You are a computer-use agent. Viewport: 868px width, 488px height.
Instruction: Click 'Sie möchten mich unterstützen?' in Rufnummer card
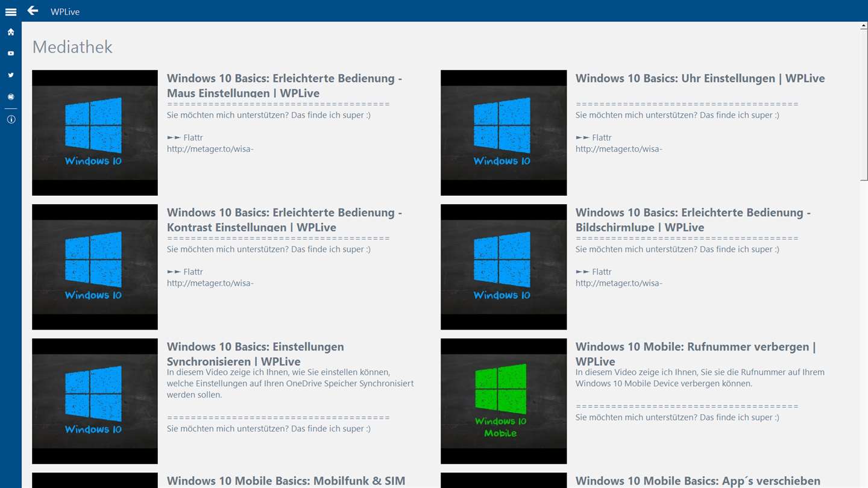[678, 418]
